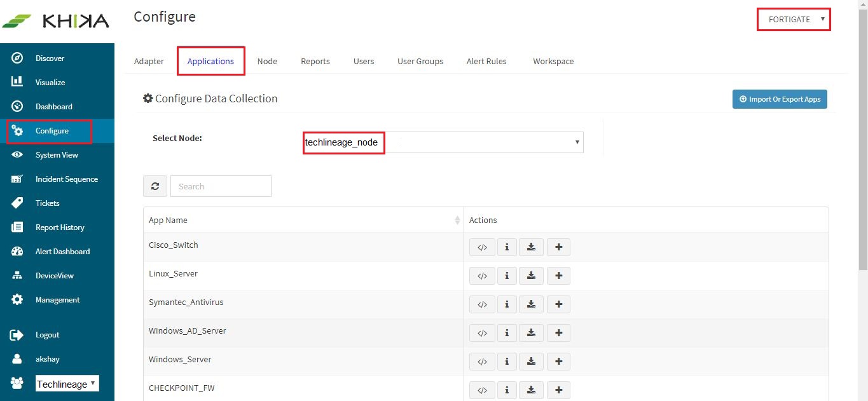Download Cisco_Switch app using download icon
Image resolution: width=868 pixels, height=401 pixels.
click(531, 247)
